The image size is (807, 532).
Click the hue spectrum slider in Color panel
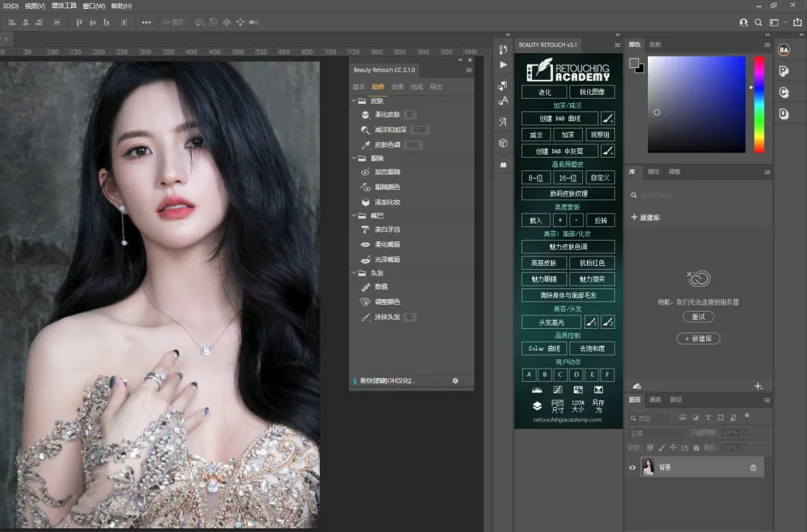pyautogui.click(x=758, y=105)
